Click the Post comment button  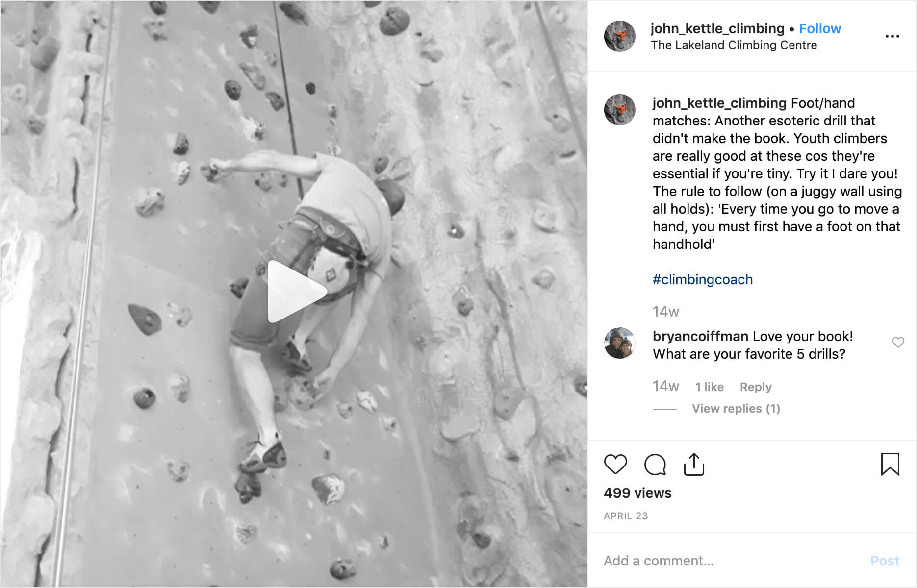[x=885, y=561]
